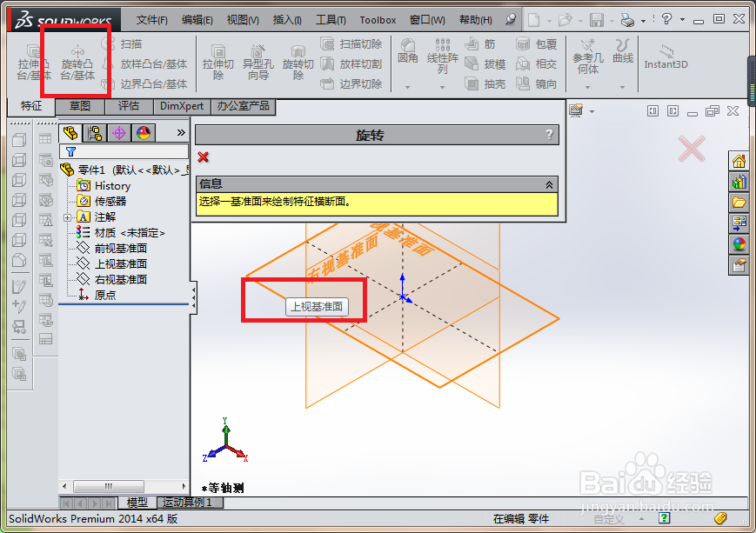756x533 pixels.
Task: Open the Curves (曲线) dropdown arrow
Action: pyautogui.click(x=622, y=87)
